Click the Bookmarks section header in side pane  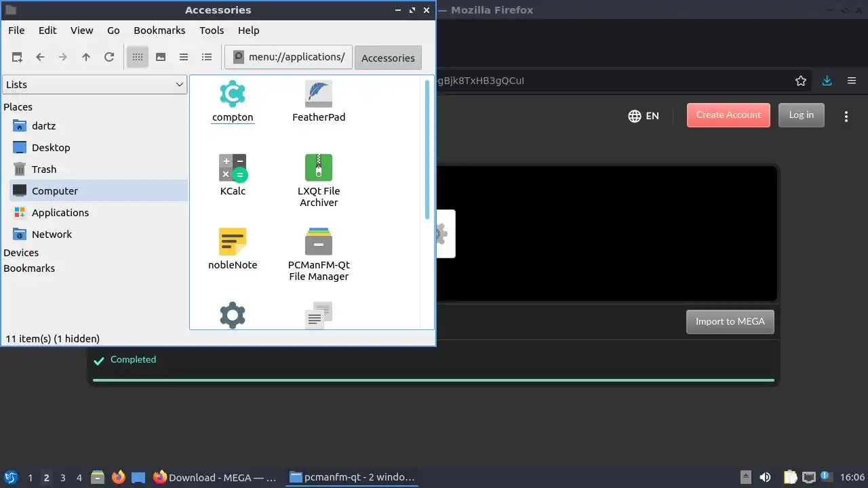29,268
